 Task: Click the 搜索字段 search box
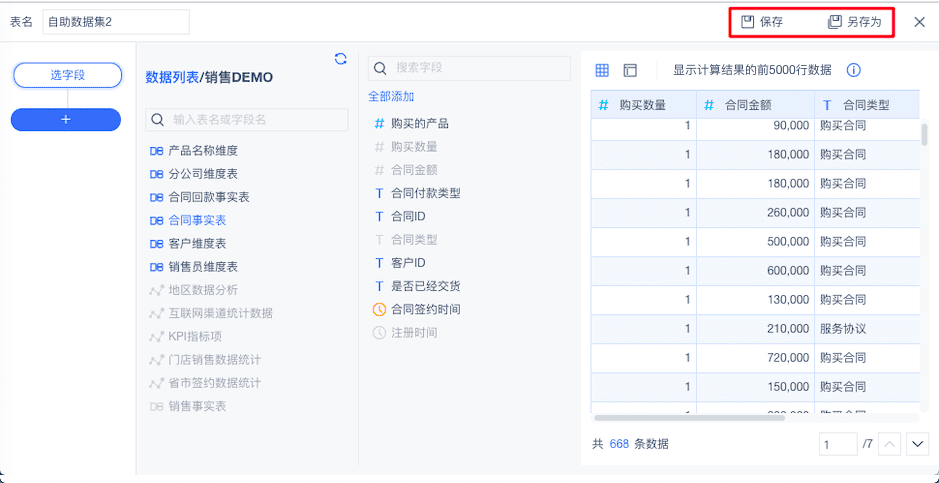[470, 68]
